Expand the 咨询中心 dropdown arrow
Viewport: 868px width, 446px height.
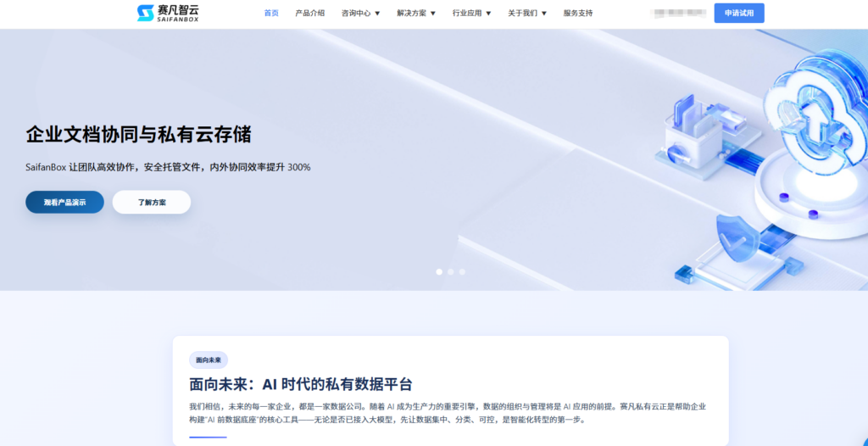pyautogui.click(x=377, y=14)
